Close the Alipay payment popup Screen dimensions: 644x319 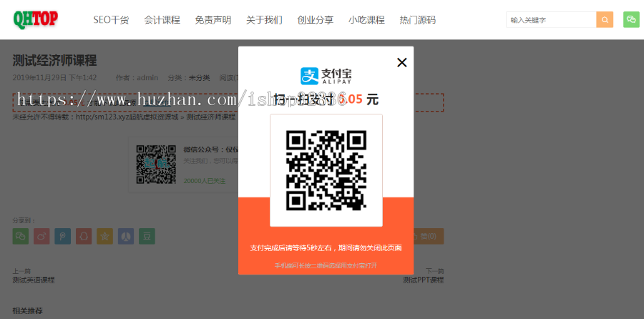tap(401, 62)
